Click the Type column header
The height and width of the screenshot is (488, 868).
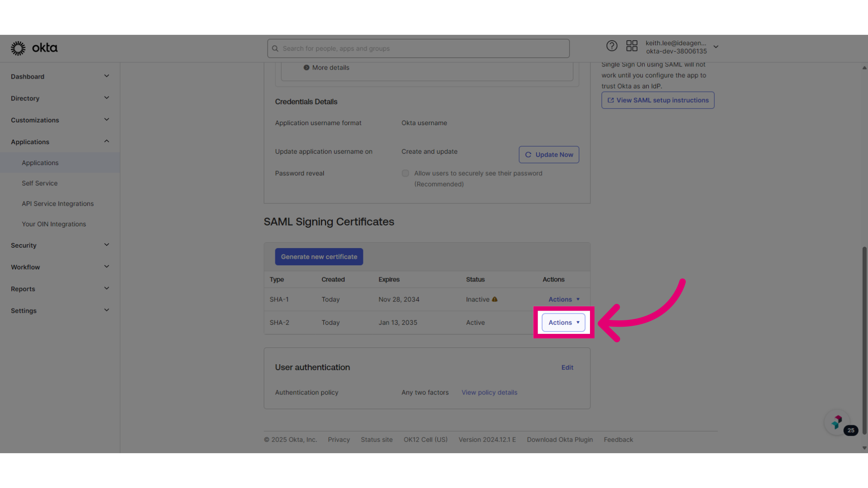[x=277, y=279]
